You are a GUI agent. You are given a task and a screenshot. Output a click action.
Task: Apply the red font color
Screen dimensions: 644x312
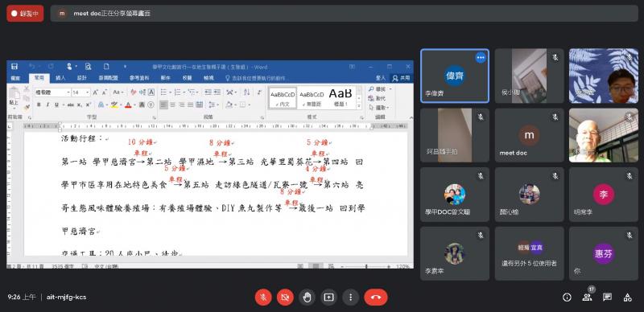tap(128, 105)
